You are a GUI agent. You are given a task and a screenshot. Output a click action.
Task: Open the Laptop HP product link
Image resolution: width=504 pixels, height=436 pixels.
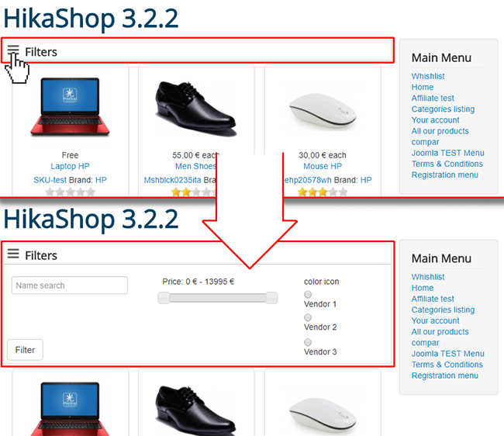[70, 166]
